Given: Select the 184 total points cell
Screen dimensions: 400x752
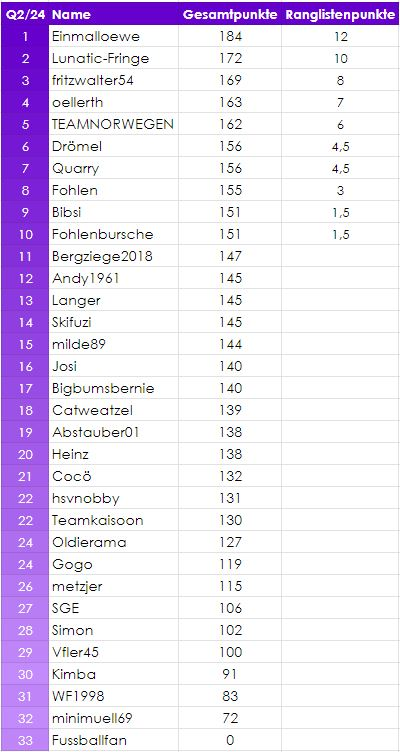Looking at the screenshot, I should [230, 36].
